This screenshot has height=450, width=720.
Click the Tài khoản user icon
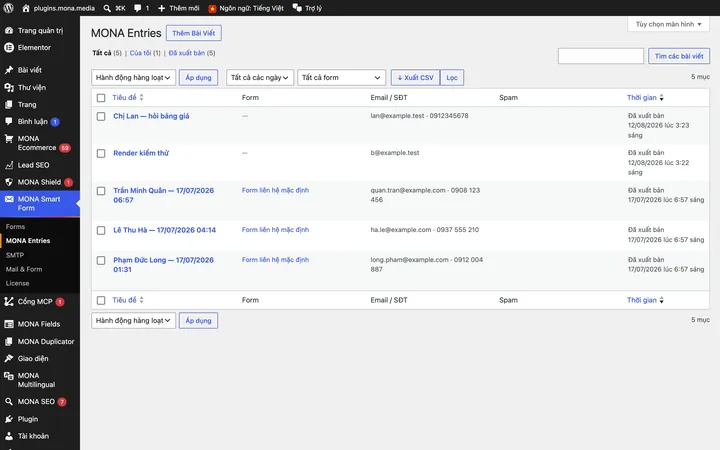[x=9, y=436]
